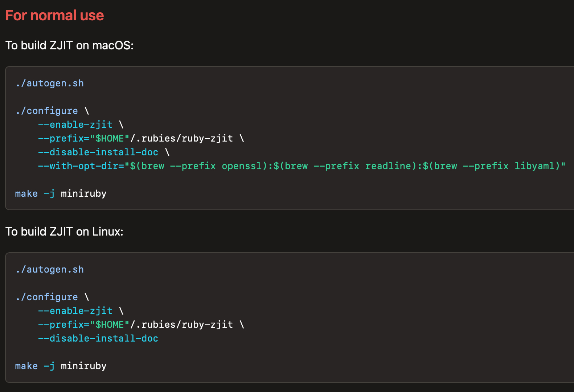This screenshot has height=392, width=574.
Task: Click the --prefix option in the Linux block
Action: 61,325
